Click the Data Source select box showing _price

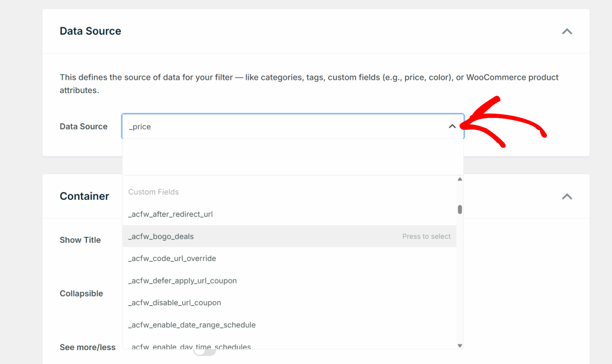(292, 126)
